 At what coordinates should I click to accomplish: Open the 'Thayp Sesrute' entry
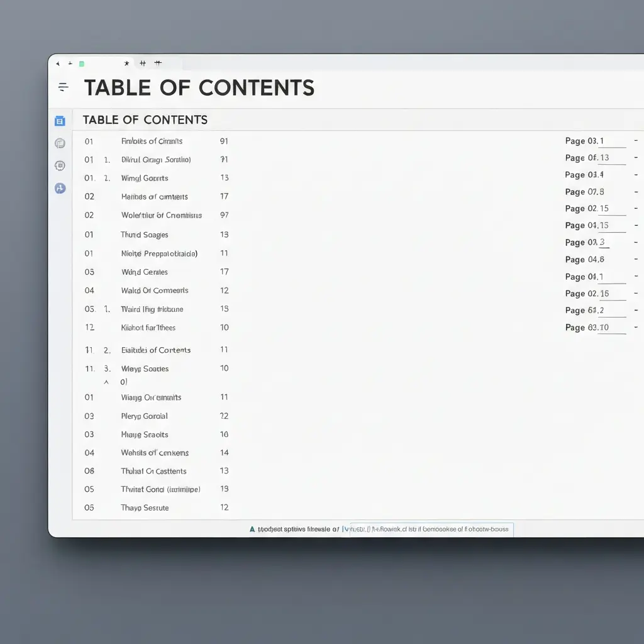coord(145,508)
